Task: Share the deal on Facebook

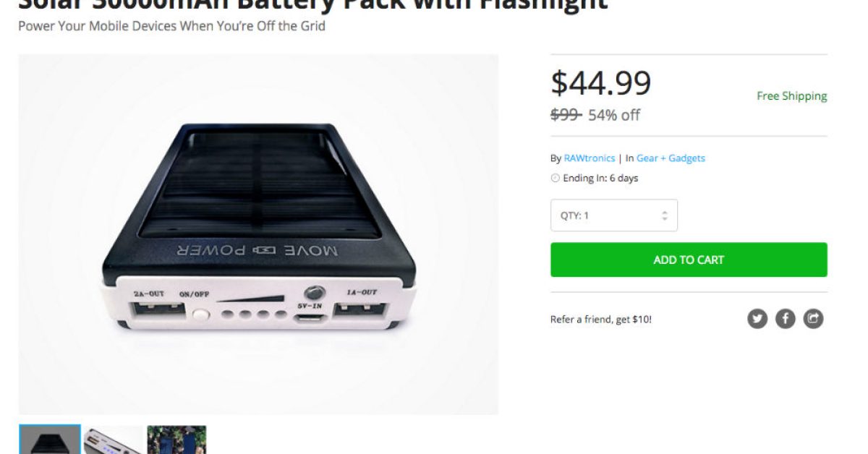Action: click(x=786, y=319)
